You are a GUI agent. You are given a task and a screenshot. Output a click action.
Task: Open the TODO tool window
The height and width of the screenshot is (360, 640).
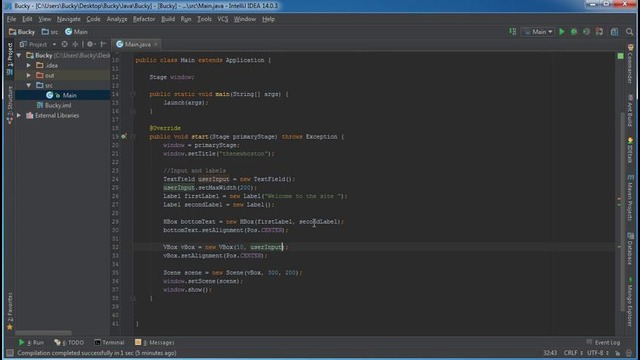click(x=69, y=342)
